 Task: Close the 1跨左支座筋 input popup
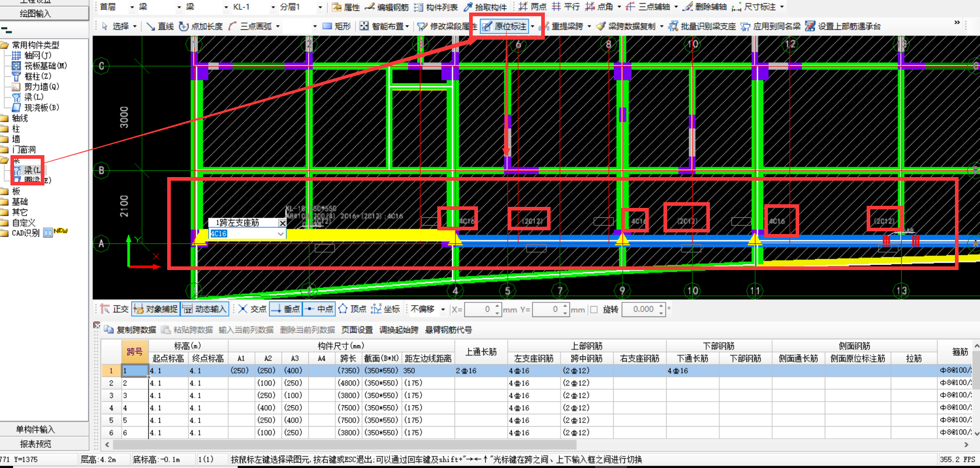282,223
